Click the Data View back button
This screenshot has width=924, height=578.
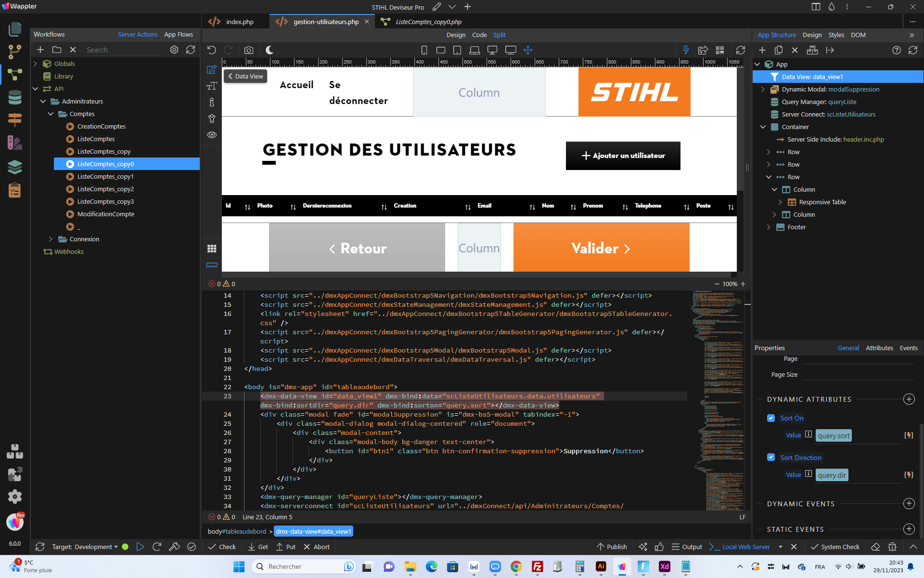pyautogui.click(x=245, y=76)
